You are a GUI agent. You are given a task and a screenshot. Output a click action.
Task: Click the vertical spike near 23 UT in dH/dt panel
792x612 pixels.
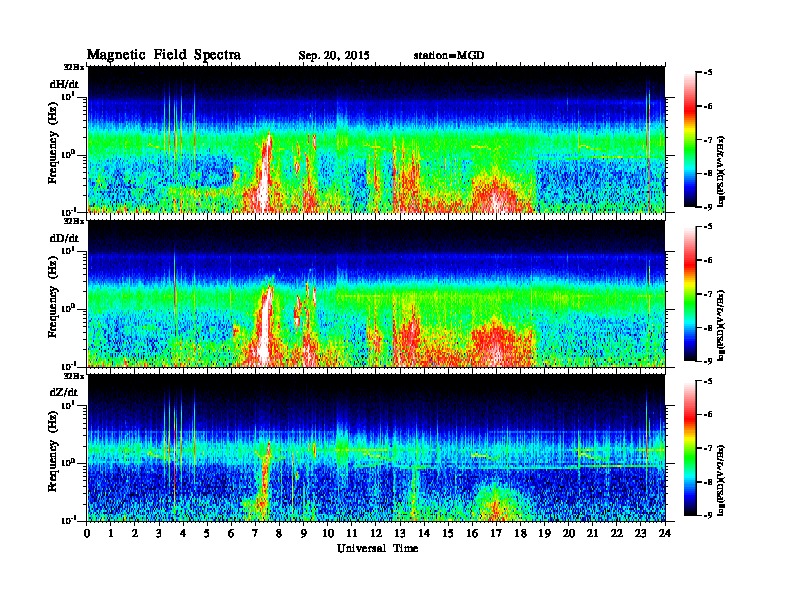coord(648,146)
